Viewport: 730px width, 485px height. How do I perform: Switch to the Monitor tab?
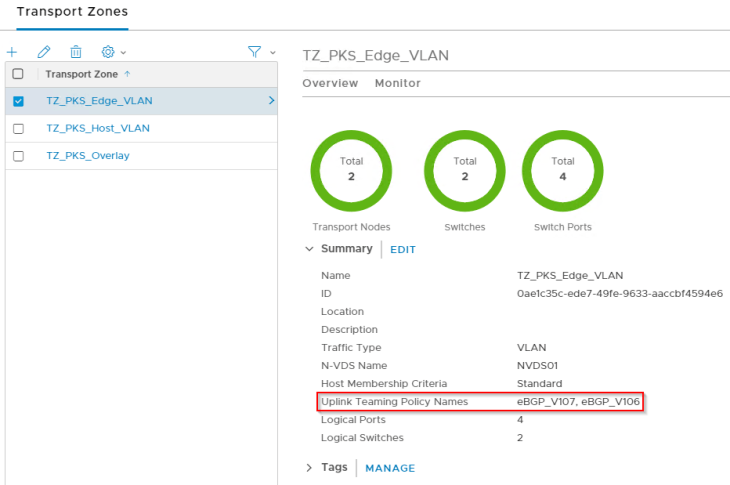coord(397,83)
